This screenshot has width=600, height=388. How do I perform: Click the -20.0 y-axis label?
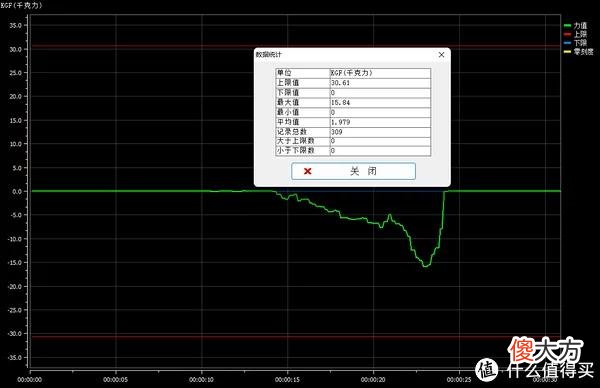[15, 286]
